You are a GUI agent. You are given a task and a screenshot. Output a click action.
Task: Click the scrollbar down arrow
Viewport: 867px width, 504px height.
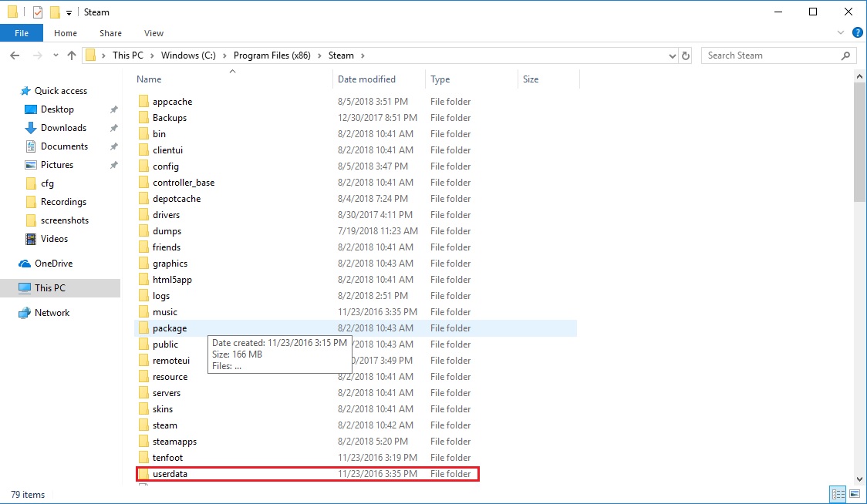[860, 479]
